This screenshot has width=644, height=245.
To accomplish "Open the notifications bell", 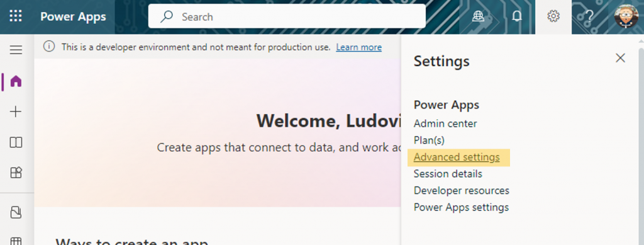I will (517, 16).
